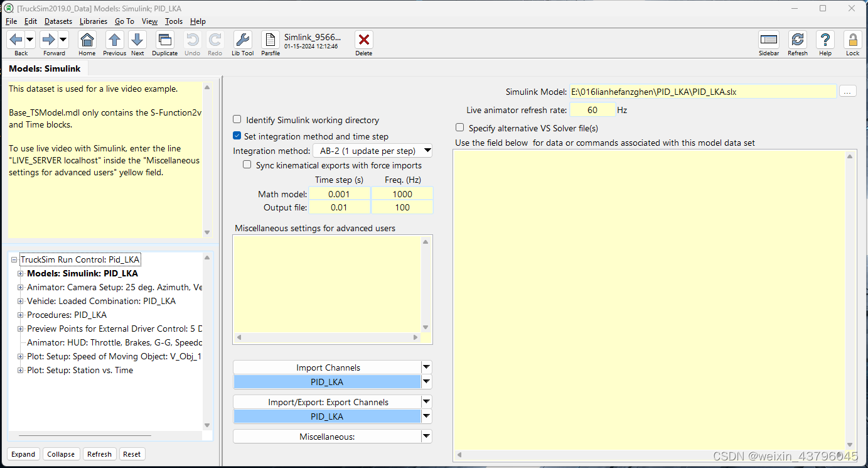
Task: Open the View menu
Action: pos(150,21)
